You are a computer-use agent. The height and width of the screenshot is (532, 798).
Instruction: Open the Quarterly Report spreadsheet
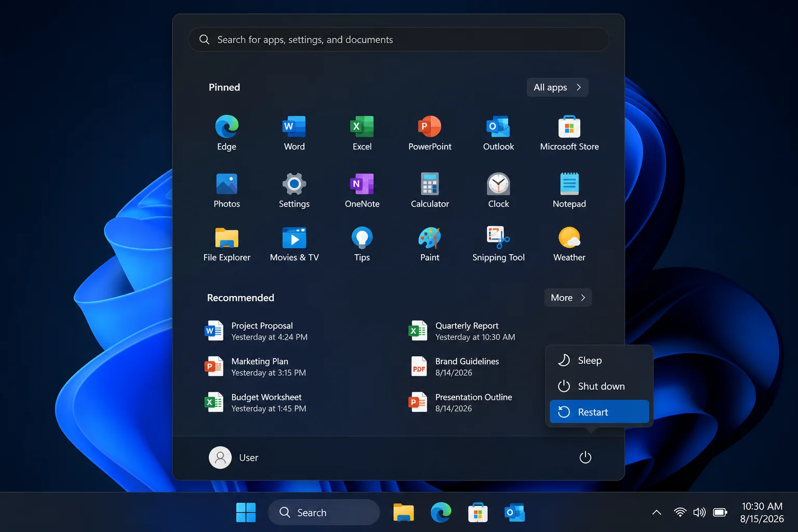point(462,331)
